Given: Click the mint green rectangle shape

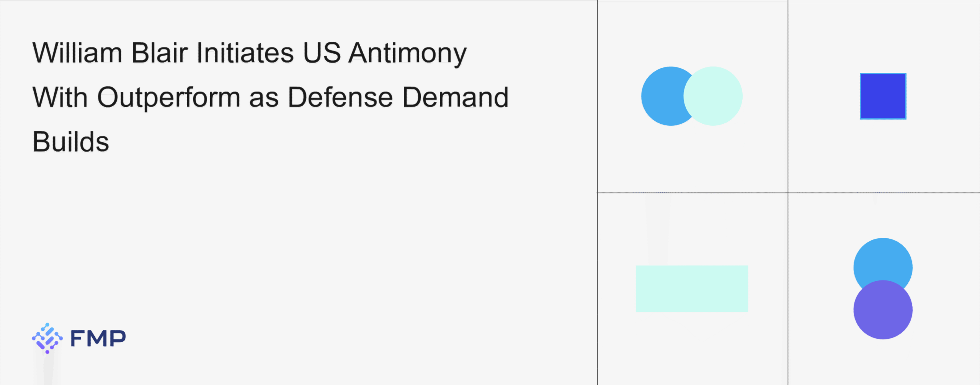Looking at the screenshot, I should 692,288.
